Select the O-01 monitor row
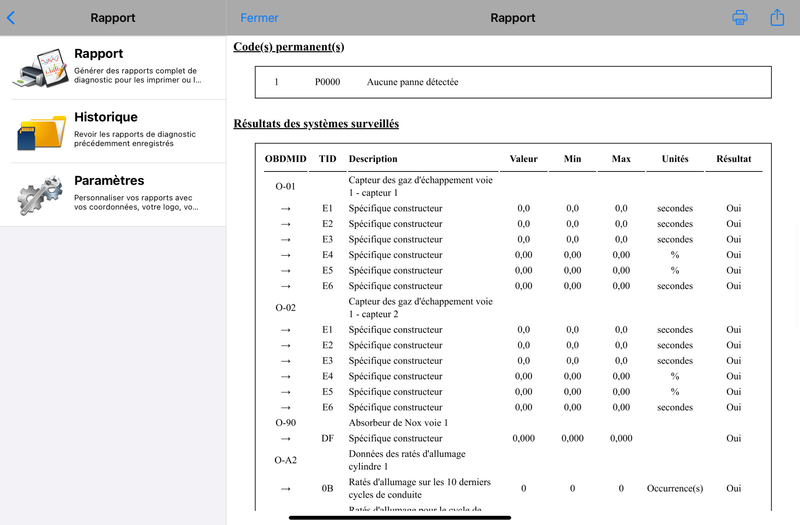Screen dimensions: 800x525 pyautogui.click(x=513, y=186)
